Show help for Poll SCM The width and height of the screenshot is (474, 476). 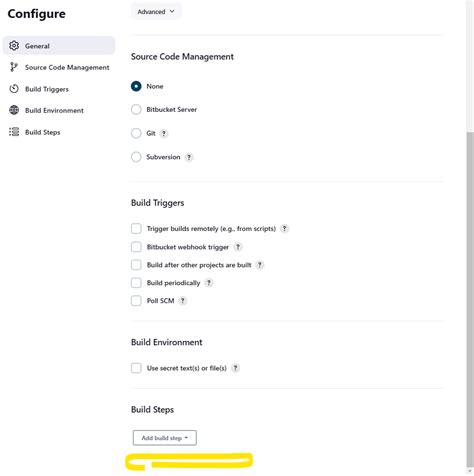pos(182,301)
